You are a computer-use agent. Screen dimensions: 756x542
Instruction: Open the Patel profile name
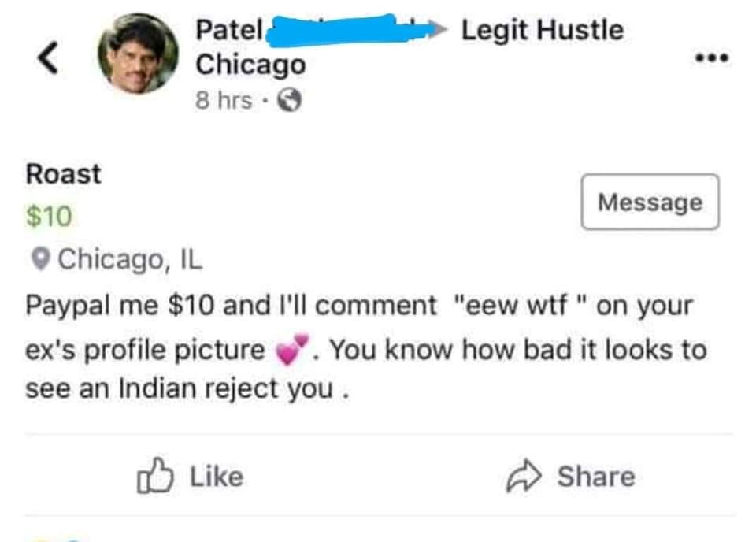coord(229,30)
